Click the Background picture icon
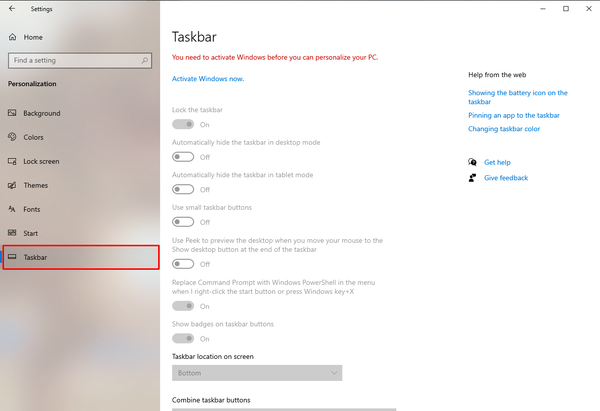Screen dimensions: 600x411 (x=12, y=113)
